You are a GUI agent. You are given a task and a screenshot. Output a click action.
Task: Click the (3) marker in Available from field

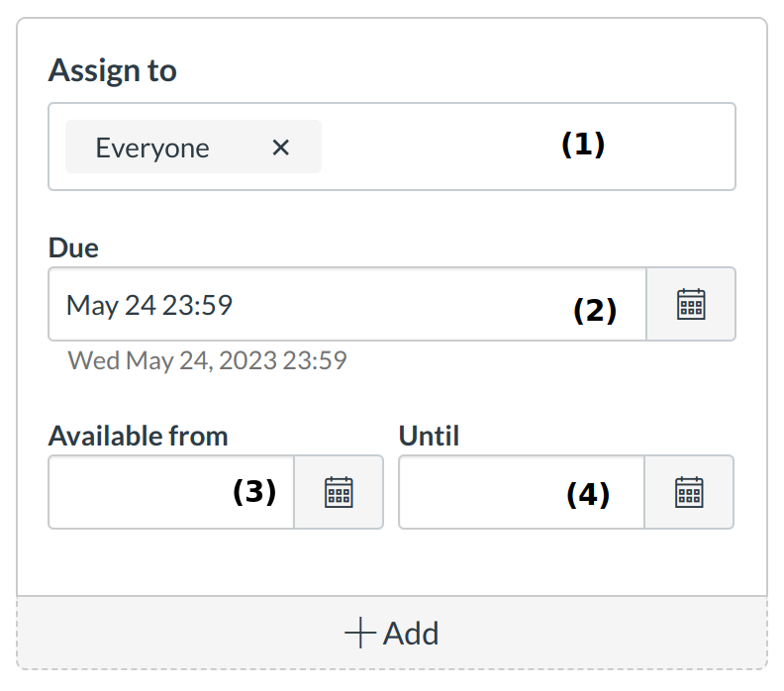coord(254,492)
